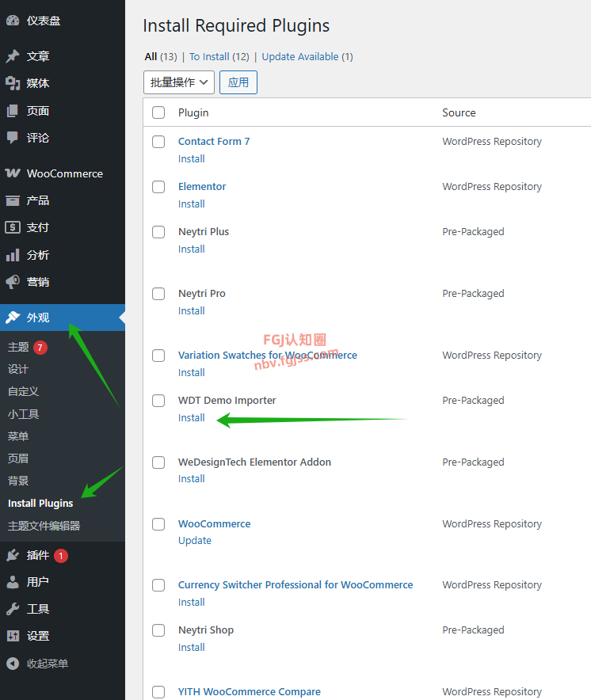The image size is (591, 700).
Task: Click Install under WDT Demo Importer
Action: click(x=191, y=418)
